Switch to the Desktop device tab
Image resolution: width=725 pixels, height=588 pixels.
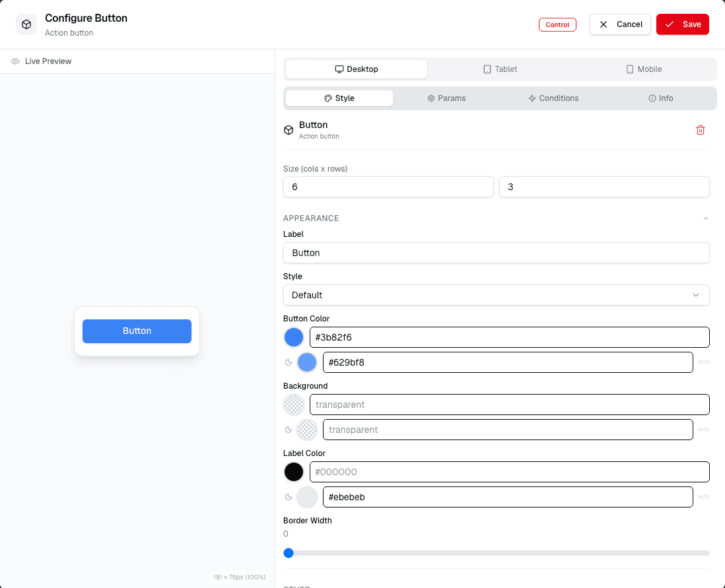pyautogui.click(x=357, y=69)
